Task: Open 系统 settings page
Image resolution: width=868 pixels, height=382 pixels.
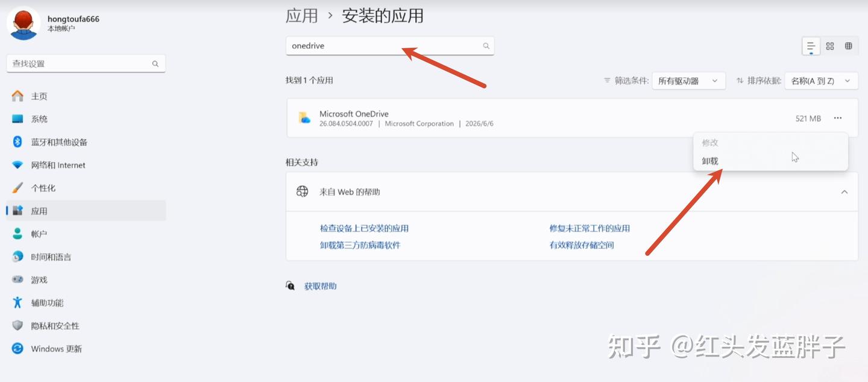Action: click(86, 119)
